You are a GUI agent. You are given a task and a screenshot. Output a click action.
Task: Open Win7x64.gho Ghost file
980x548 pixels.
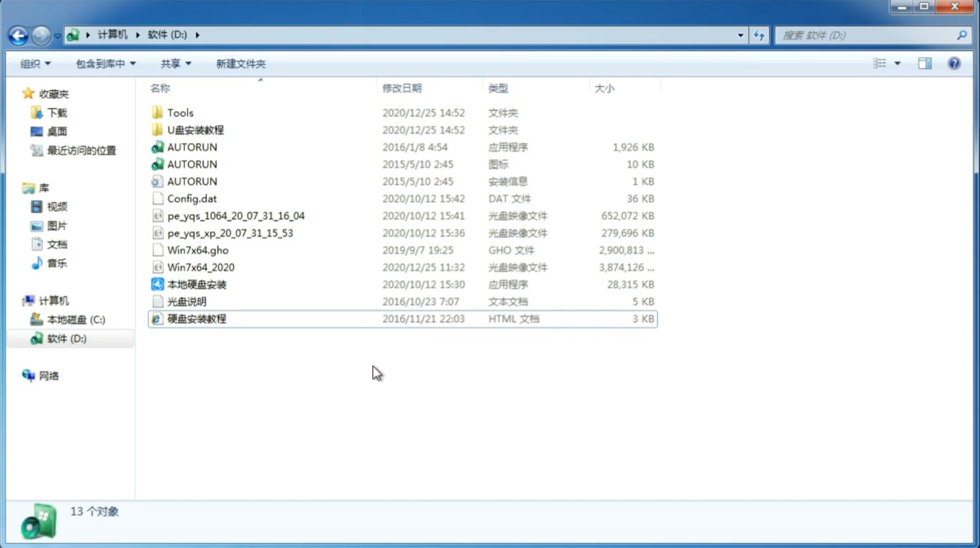pyautogui.click(x=198, y=250)
